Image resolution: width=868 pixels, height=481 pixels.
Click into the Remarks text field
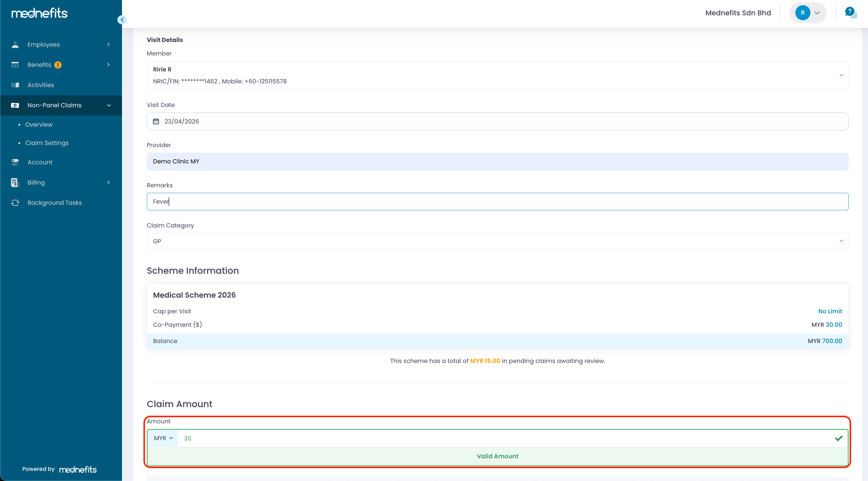coord(497,202)
